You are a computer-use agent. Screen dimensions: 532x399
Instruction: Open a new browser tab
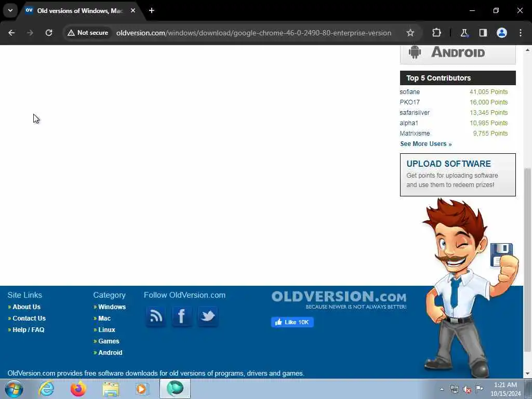click(152, 10)
